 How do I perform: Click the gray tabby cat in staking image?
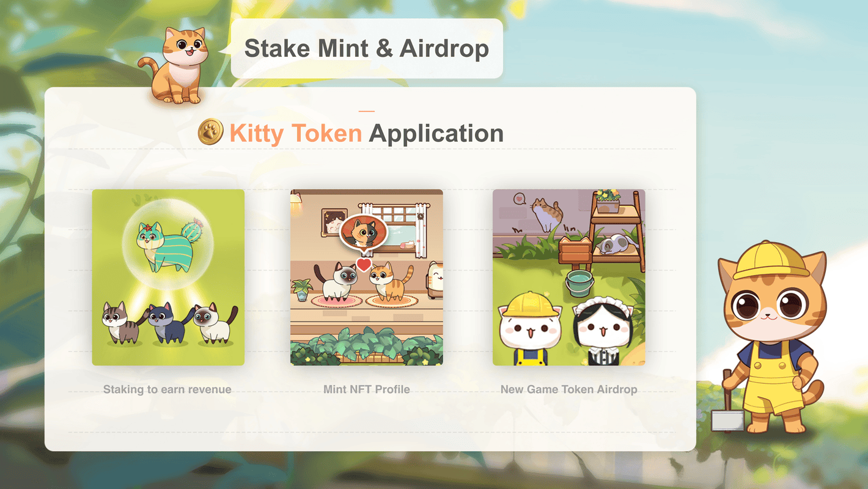point(122,322)
